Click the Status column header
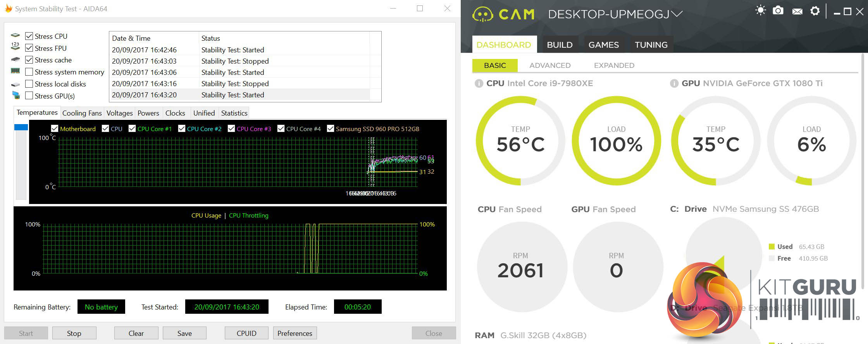This screenshot has height=344, width=868. tap(284, 38)
